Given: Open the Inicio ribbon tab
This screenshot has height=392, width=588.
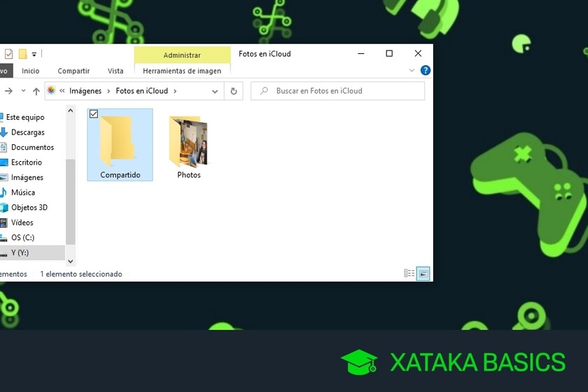Looking at the screenshot, I should click(x=30, y=71).
